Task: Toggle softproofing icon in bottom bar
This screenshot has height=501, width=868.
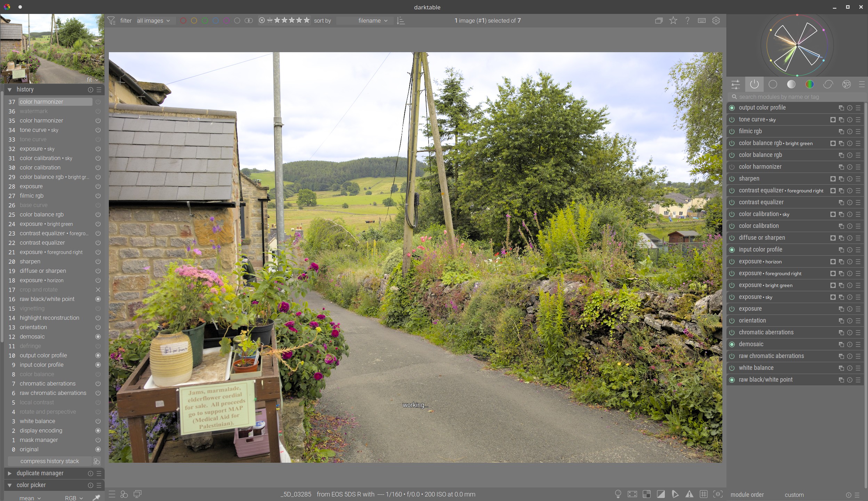Action: pos(675,494)
